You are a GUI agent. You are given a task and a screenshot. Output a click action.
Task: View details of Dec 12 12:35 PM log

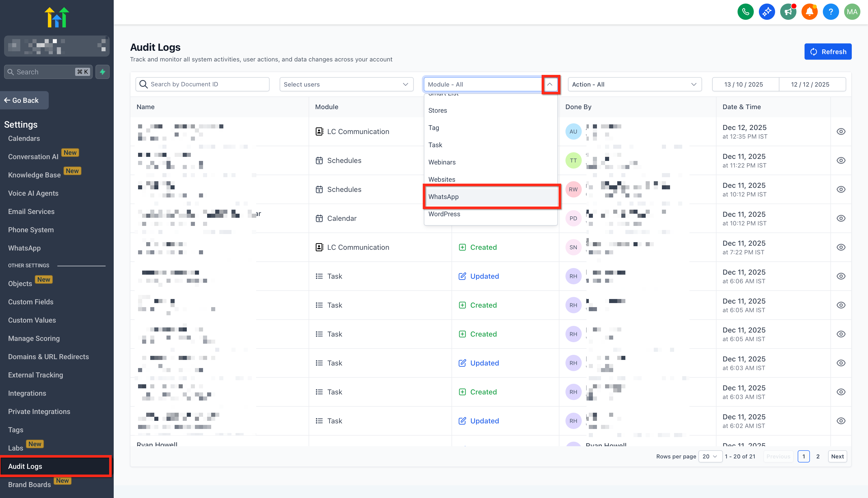point(841,132)
